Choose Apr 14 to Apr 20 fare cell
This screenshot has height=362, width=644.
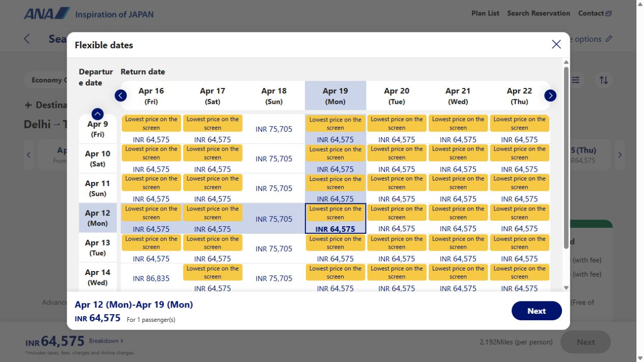click(397, 278)
